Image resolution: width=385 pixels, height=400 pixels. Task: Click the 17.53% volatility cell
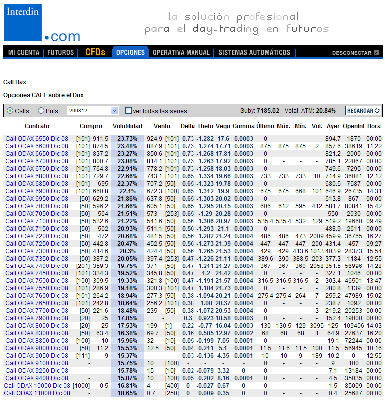coord(127,326)
